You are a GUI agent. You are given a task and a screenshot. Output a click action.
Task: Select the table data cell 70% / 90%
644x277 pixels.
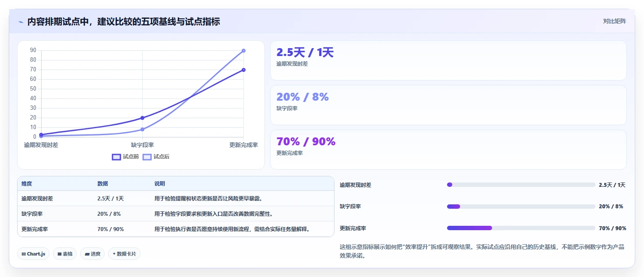(110, 229)
